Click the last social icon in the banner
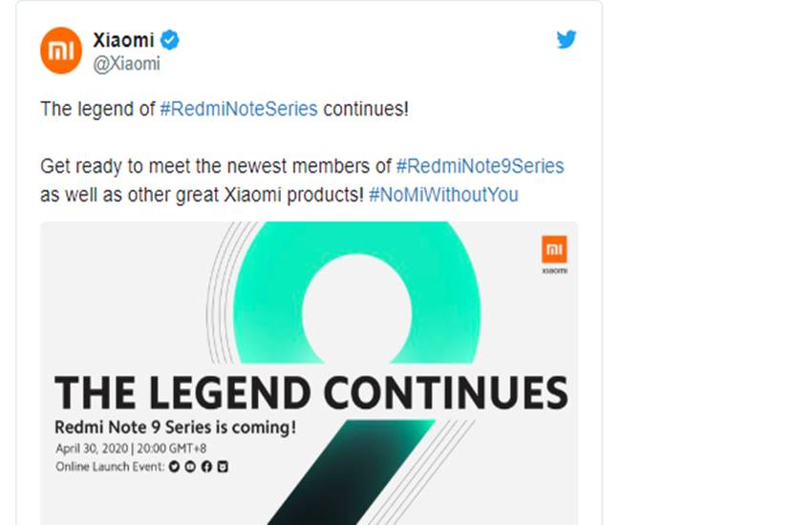The image size is (812, 525). pyautogui.click(x=223, y=467)
